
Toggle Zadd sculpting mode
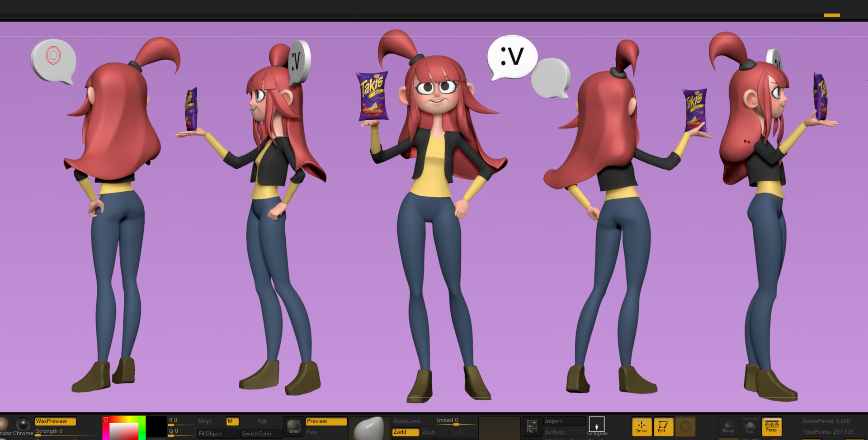pyautogui.click(x=405, y=432)
